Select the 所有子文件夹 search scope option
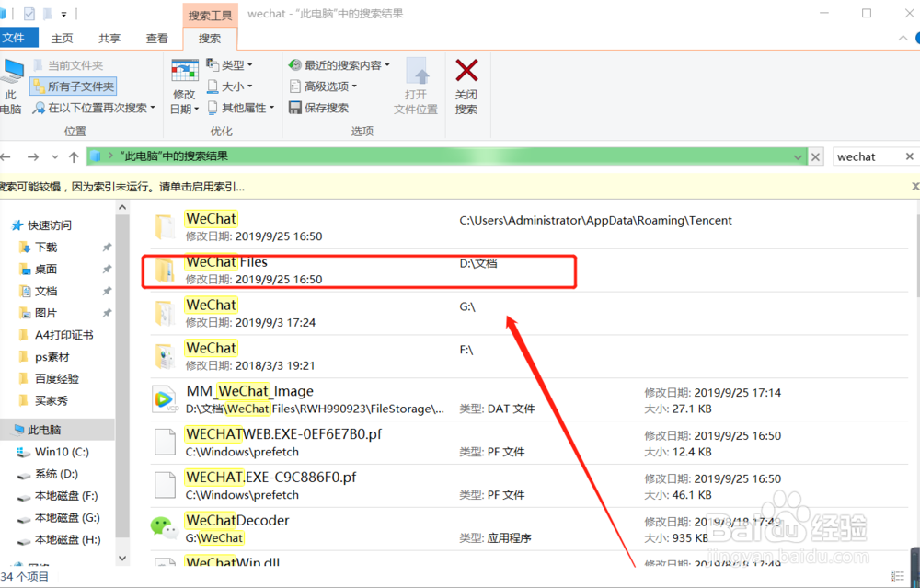This screenshot has width=920, height=588. tap(75, 85)
